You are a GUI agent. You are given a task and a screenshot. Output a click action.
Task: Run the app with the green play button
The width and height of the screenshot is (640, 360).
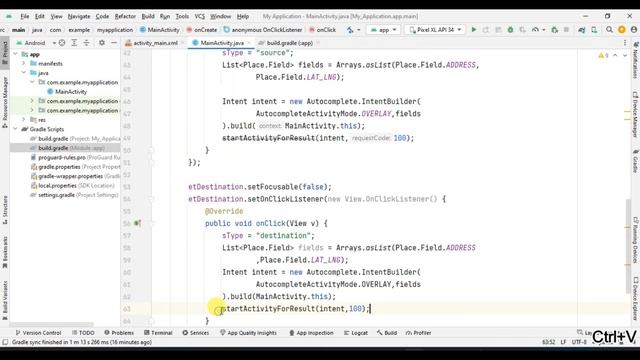[473, 30]
